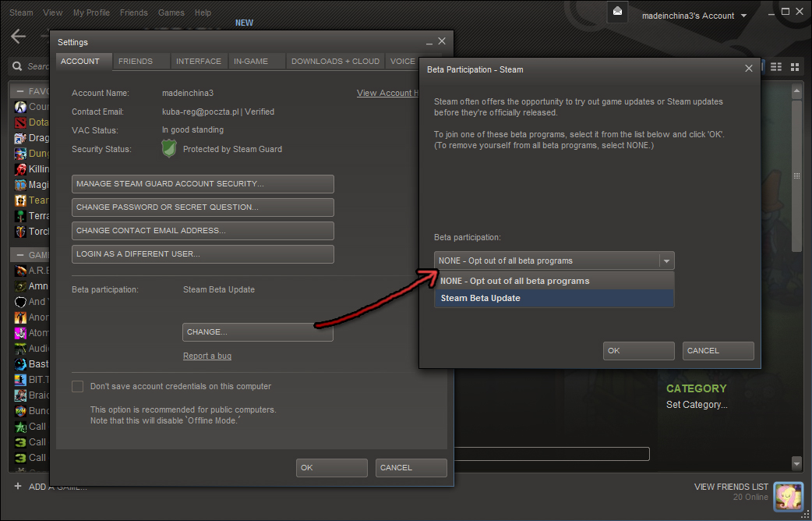Select the 'Bunc…' game icon
This screenshot has height=521, width=812.
coord(20,410)
